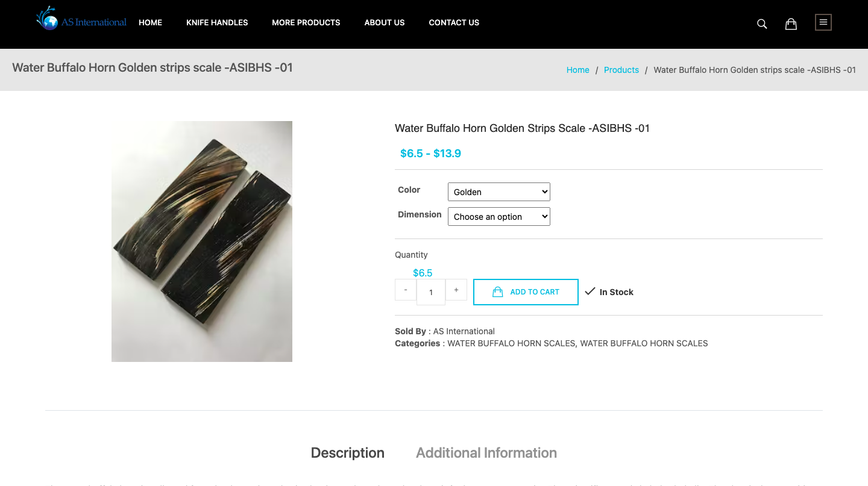The height and width of the screenshot is (486, 868).
Task: Decrease quantity with the minus button
Action: tap(406, 290)
